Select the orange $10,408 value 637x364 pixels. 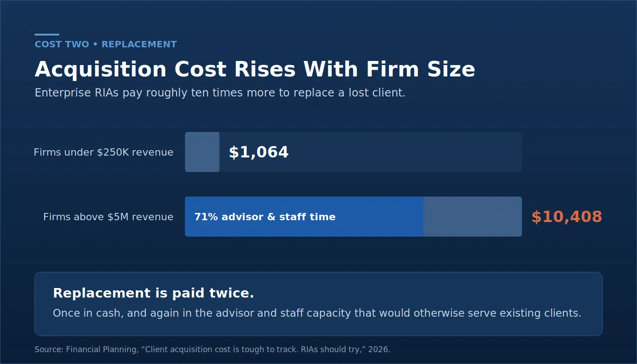click(566, 217)
